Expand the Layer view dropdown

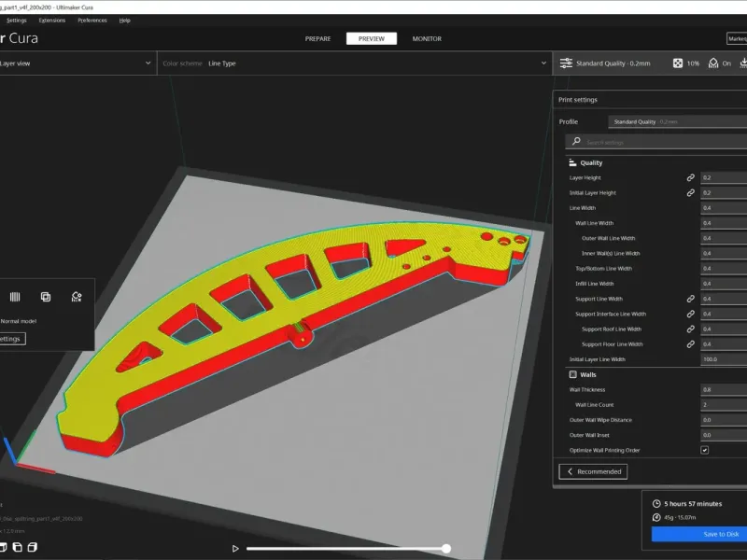tap(77, 63)
